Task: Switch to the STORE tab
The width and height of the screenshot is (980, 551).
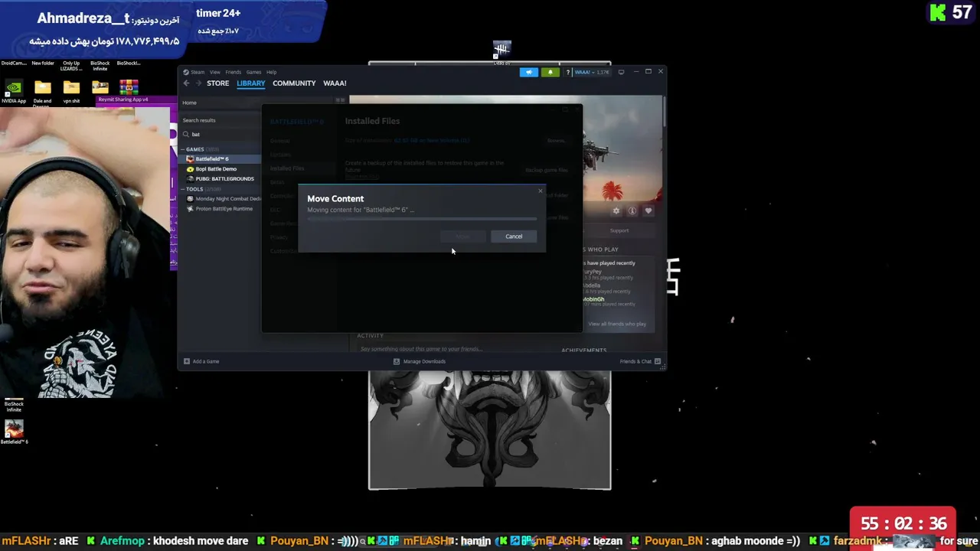Action: point(217,83)
